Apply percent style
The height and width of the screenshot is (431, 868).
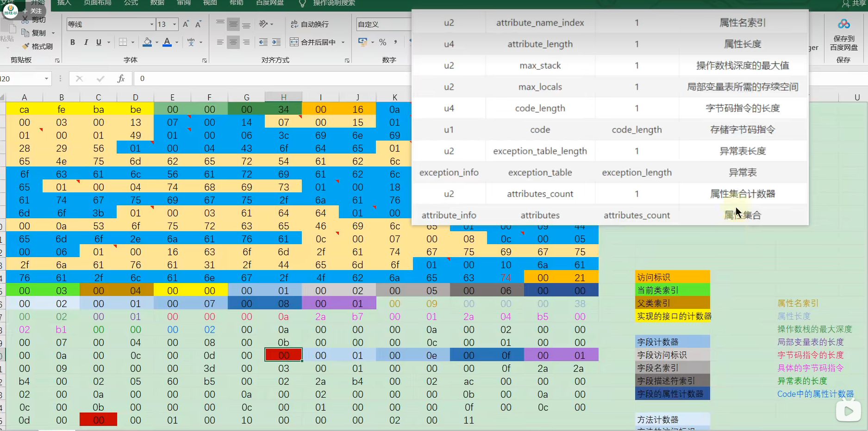383,42
